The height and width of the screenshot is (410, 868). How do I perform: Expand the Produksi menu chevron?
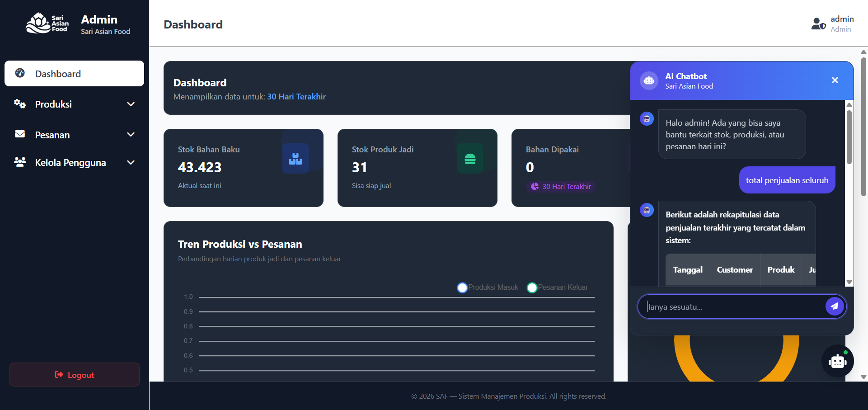pyautogui.click(x=131, y=104)
